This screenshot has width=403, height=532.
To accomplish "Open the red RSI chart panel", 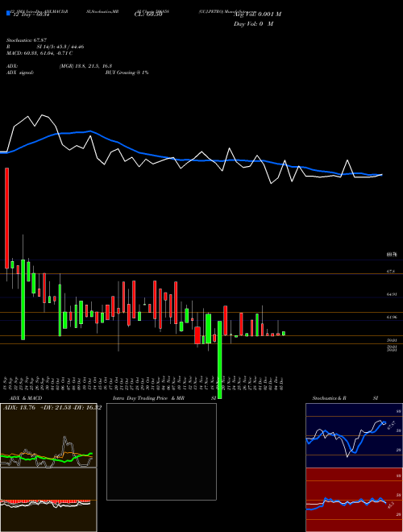I will pyautogui.click(x=354, y=500).
